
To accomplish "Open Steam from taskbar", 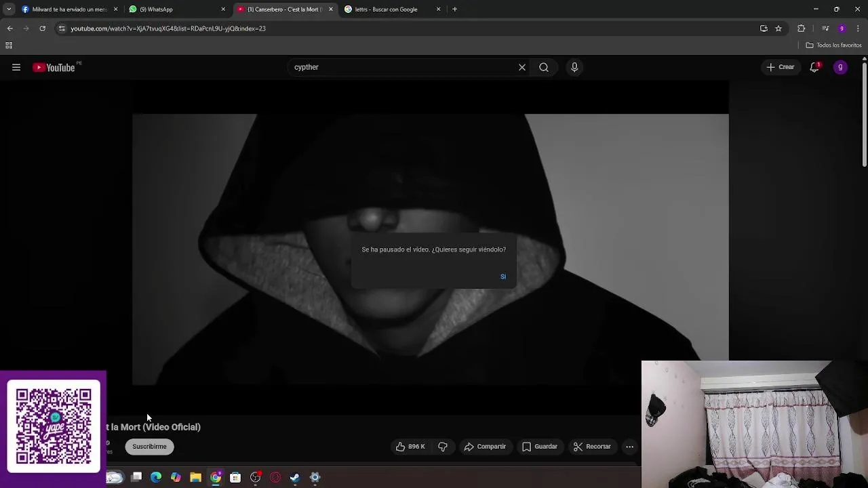I will pos(295,477).
